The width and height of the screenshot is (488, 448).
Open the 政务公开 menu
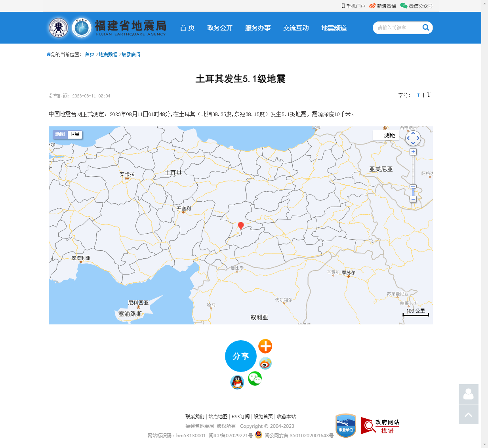(x=220, y=28)
